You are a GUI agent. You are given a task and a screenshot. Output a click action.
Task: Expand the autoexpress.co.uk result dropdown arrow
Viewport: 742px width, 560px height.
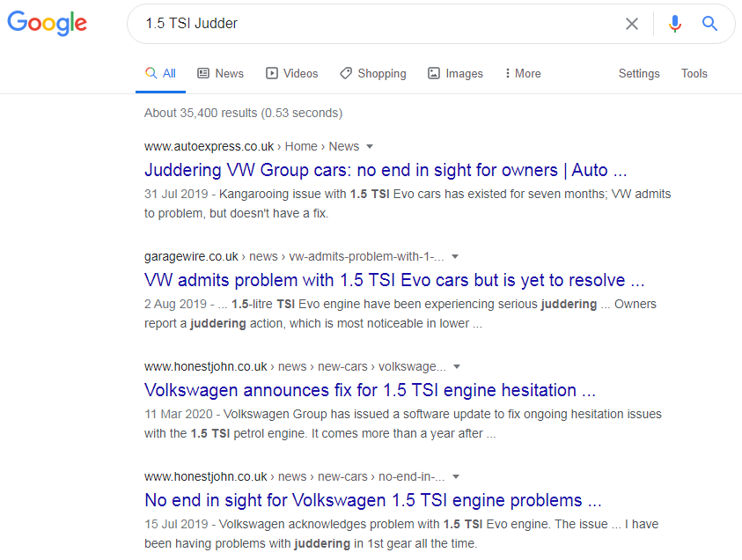tap(370, 147)
